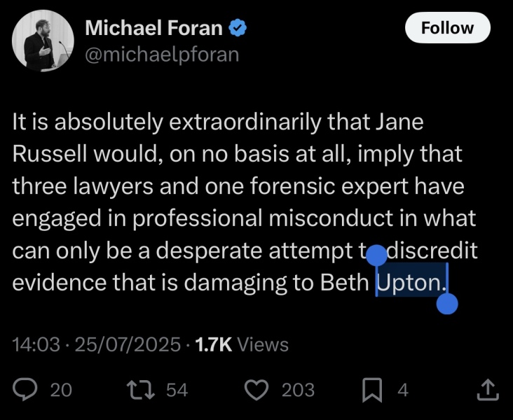Like the tweet with the heart icon

coord(256,389)
